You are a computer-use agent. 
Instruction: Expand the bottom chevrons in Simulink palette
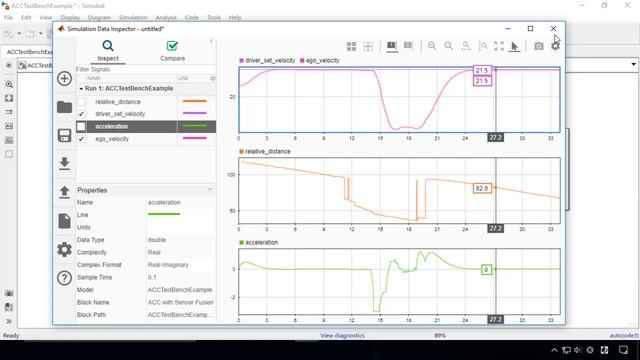[9, 321]
